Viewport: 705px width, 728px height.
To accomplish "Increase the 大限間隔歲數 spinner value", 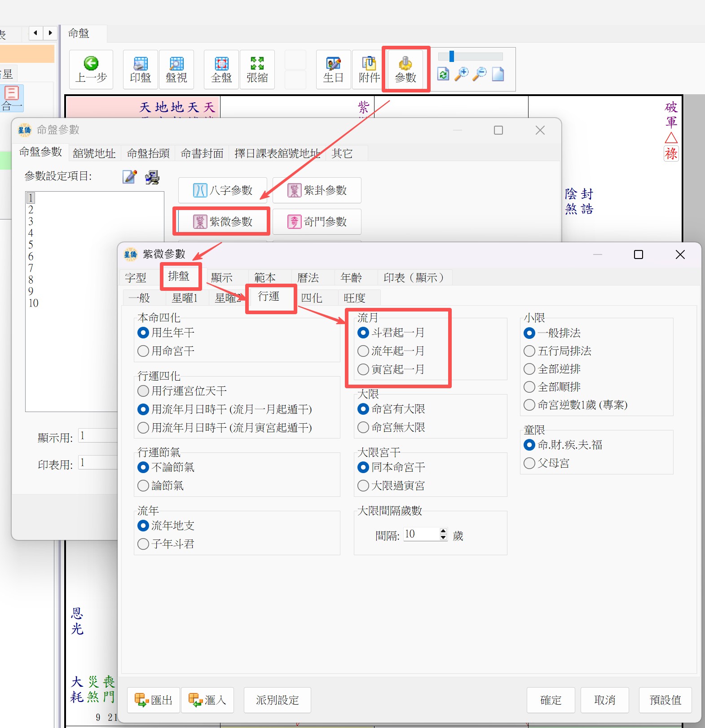I will [443, 531].
